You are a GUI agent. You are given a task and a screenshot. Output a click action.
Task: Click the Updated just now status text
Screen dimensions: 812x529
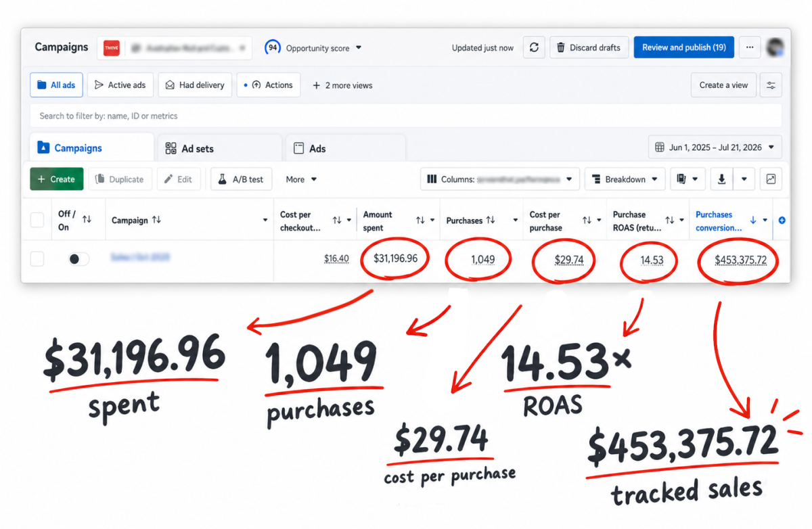(482, 48)
